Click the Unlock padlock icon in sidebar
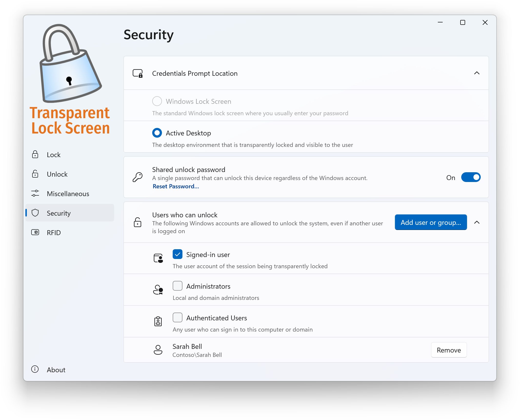Screen dimensions: 520x420 [35, 174]
